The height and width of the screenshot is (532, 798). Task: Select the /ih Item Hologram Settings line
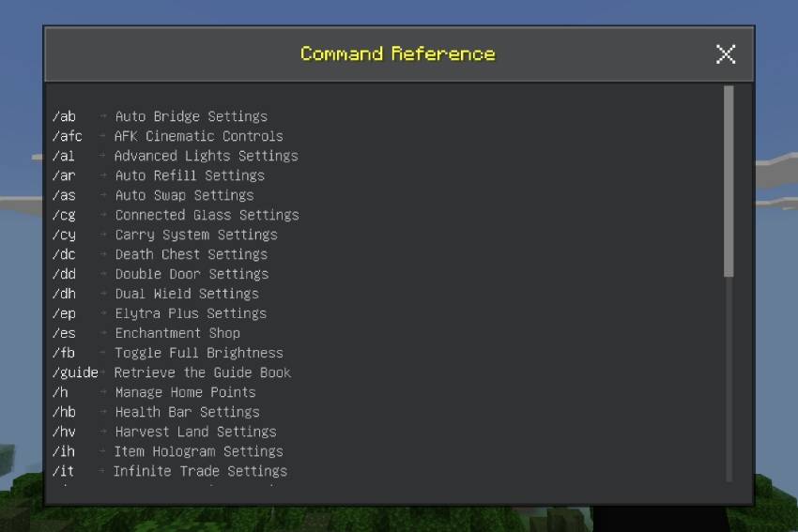pyautogui.click(x=167, y=451)
